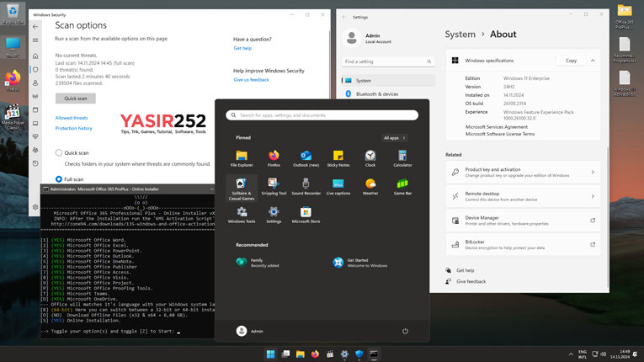This screenshot has height=362, width=644.
Task: Expand Remote desktop settings chevron
Action: tap(593, 196)
